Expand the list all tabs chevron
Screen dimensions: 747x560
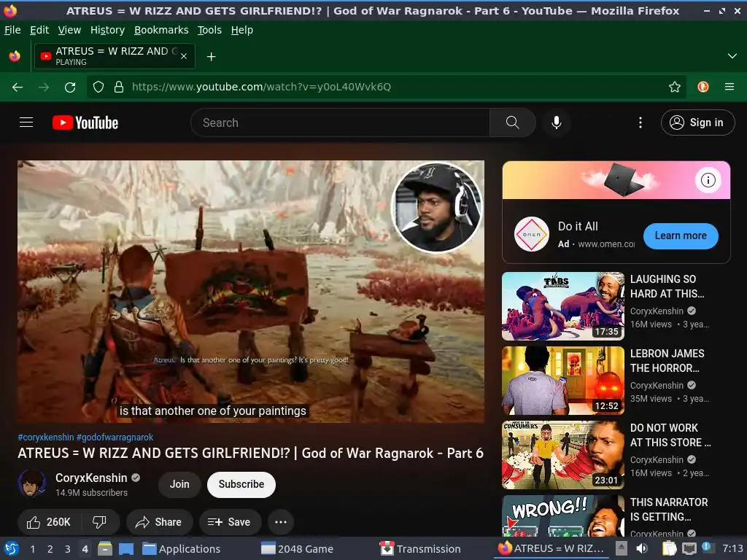732,56
